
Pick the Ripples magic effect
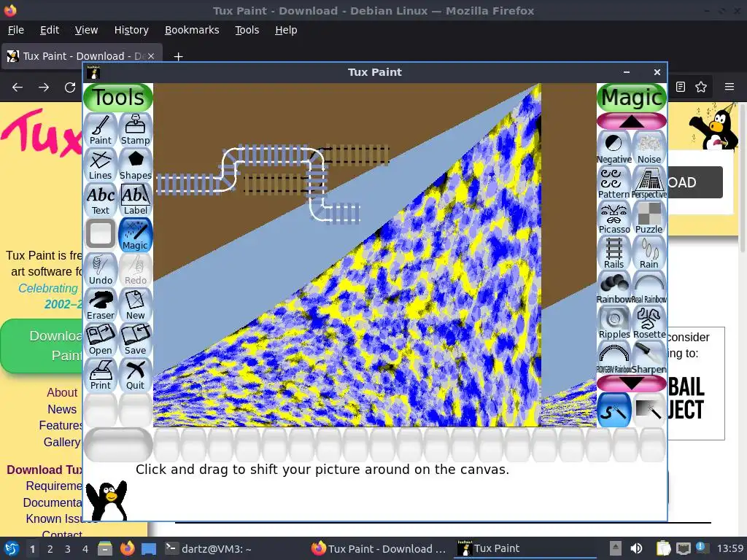[x=614, y=323]
